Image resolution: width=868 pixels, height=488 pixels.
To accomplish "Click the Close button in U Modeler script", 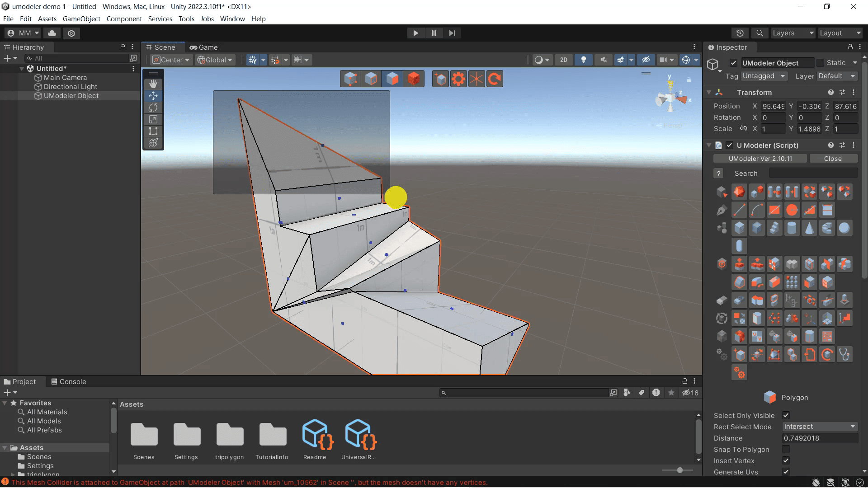I will tap(833, 159).
